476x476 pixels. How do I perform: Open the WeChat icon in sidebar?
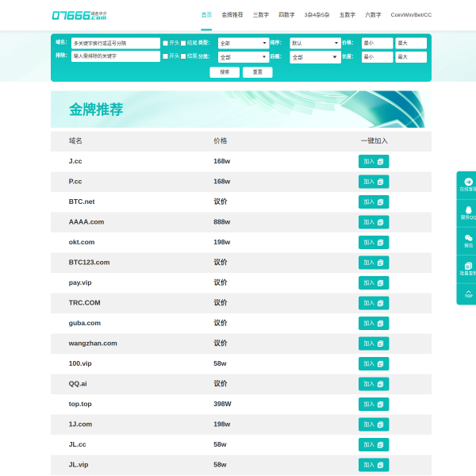468,238
